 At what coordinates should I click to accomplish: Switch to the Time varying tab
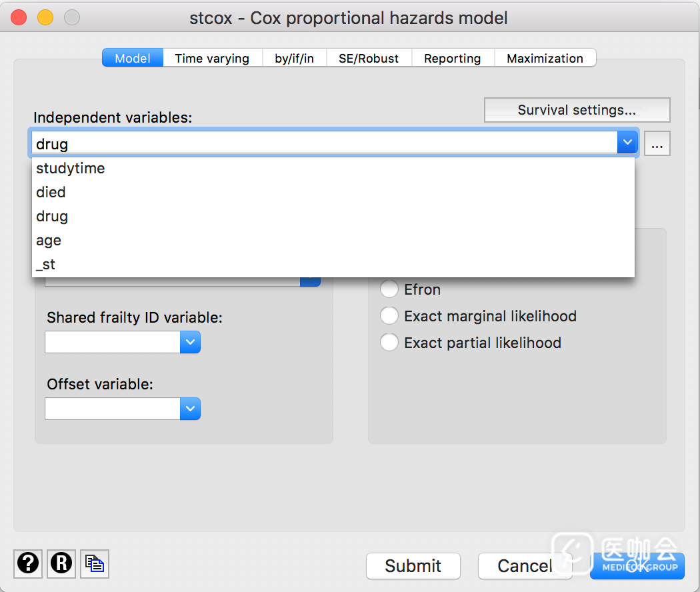[x=212, y=58]
